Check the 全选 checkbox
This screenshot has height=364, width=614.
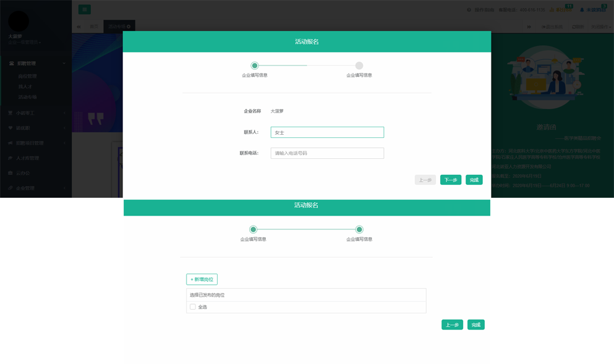(193, 307)
